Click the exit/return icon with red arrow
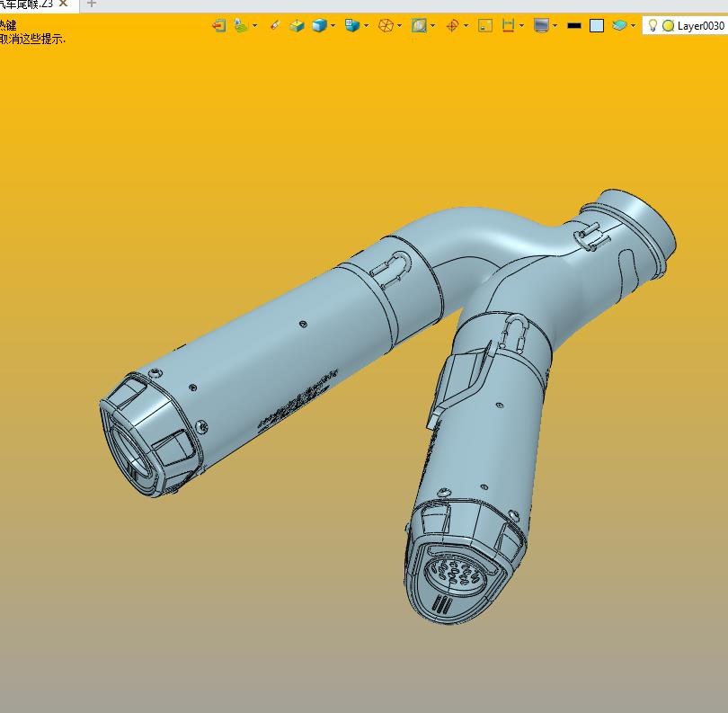The image size is (728, 713). [x=218, y=25]
